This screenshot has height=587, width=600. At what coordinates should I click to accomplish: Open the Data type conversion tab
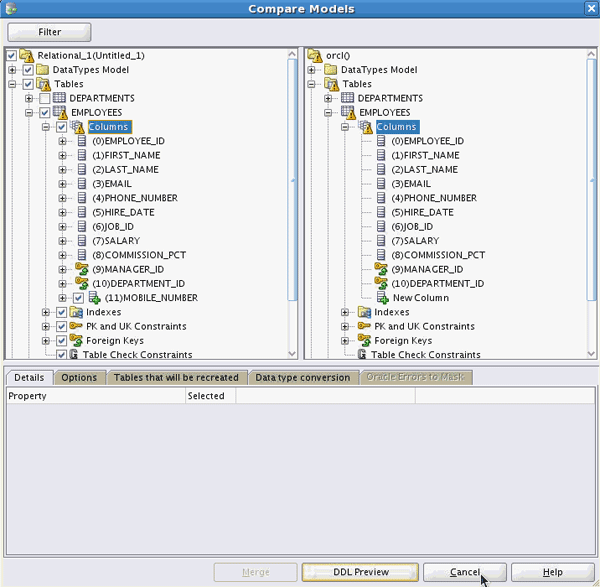(x=303, y=377)
